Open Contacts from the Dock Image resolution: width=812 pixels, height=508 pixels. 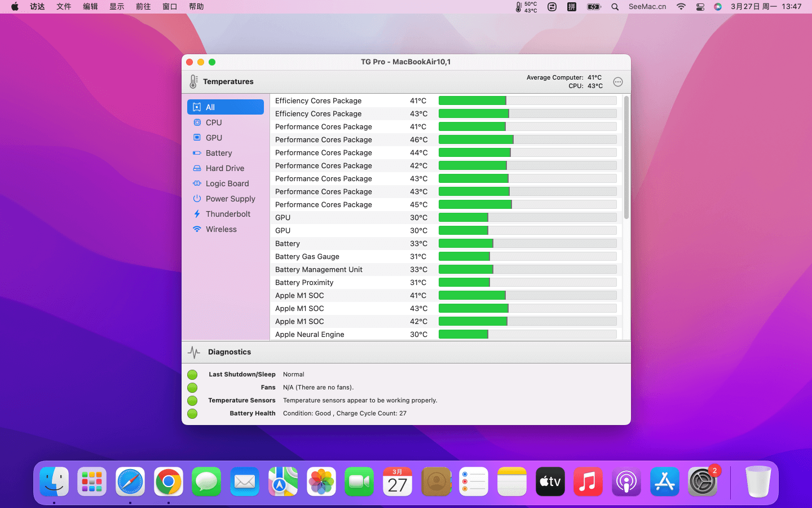pyautogui.click(x=436, y=481)
